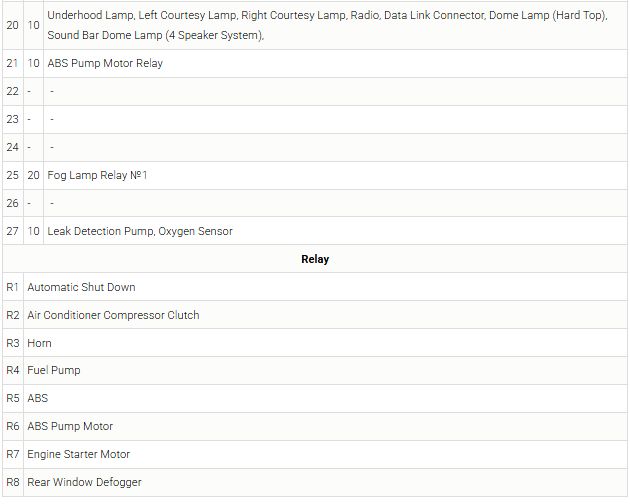Select the Automatic Shut Down relay entry
Screen dimensions: 630x504
click(x=81, y=287)
